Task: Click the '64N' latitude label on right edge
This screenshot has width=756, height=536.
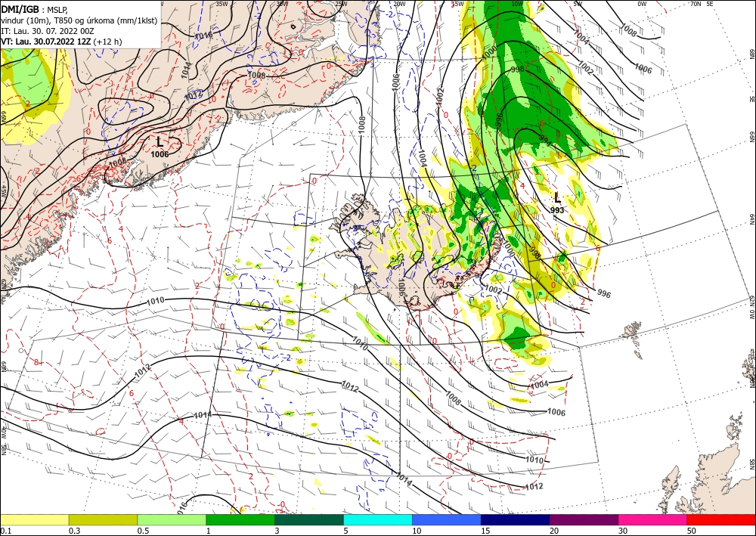Action: pos(751,219)
